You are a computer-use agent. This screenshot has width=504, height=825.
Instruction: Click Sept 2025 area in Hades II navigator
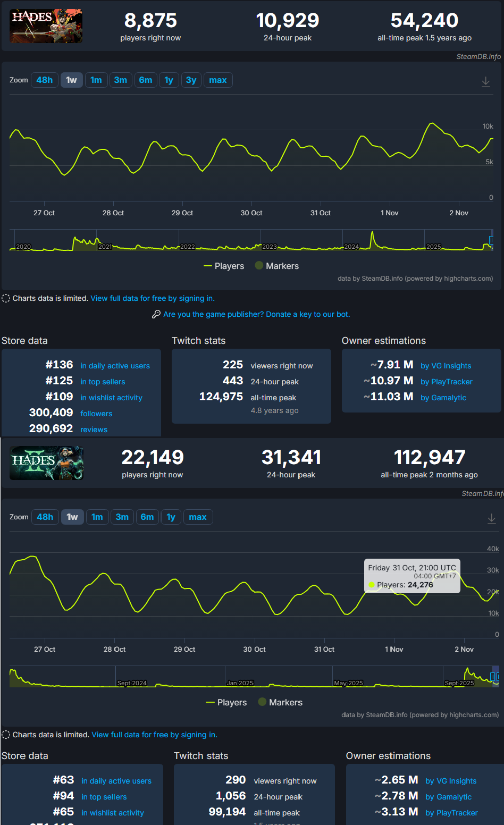tap(459, 683)
